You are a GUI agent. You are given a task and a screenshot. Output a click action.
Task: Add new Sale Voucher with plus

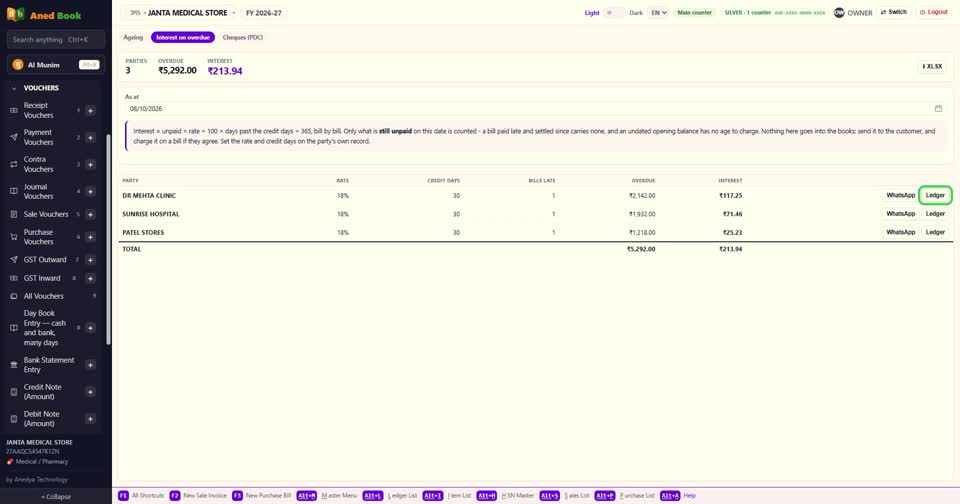[x=90, y=214]
